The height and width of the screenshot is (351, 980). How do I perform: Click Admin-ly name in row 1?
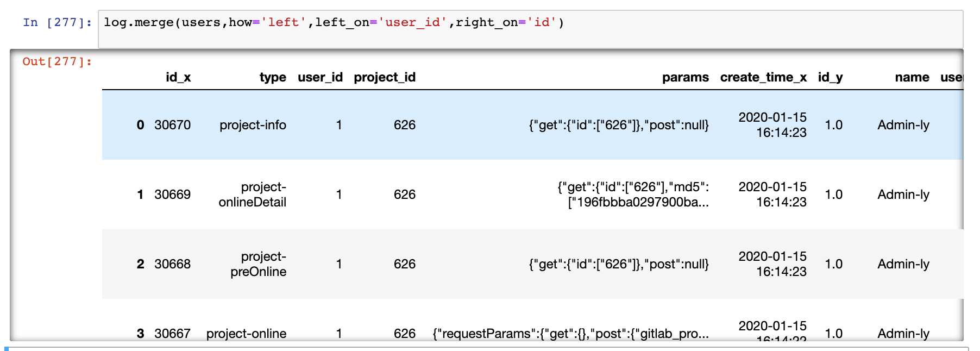pyautogui.click(x=903, y=195)
